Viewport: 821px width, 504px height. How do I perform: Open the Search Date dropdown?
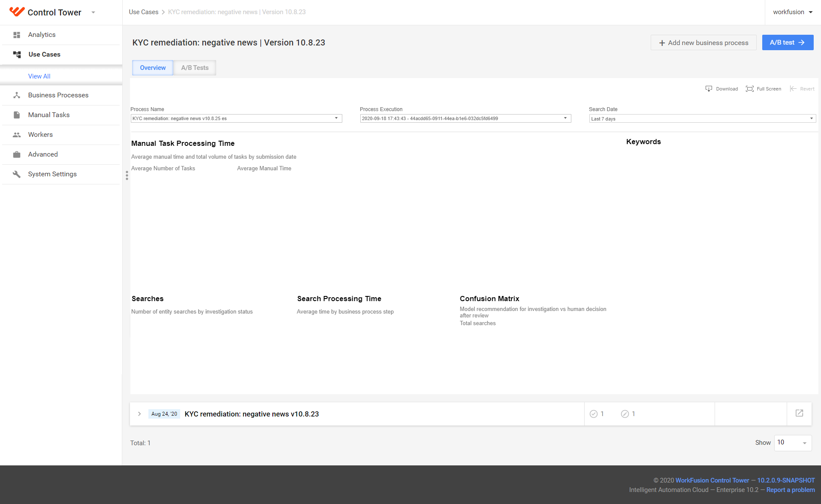pyautogui.click(x=702, y=119)
